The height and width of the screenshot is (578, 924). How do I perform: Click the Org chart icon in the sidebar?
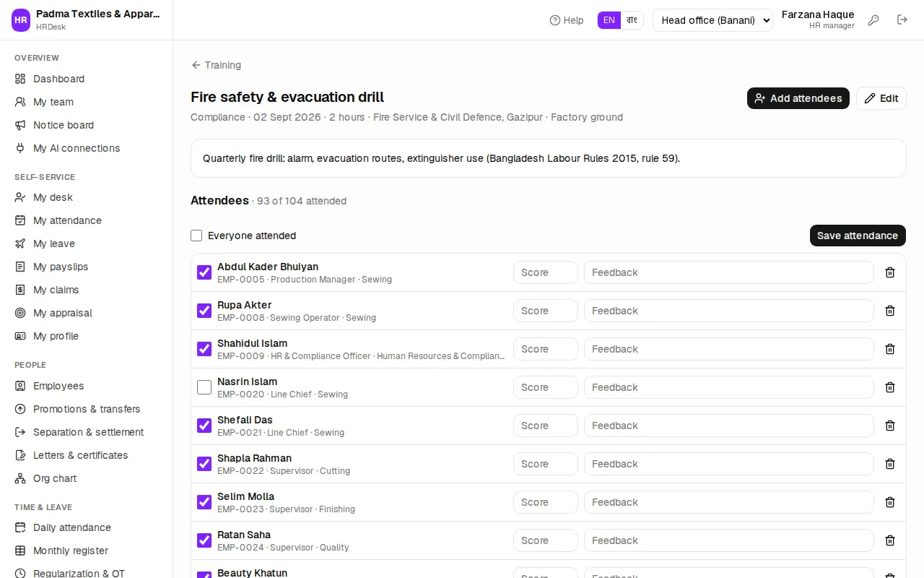(20, 478)
